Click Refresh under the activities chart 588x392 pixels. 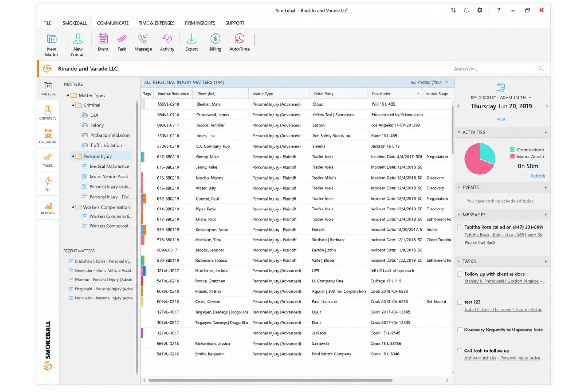pyautogui.click(x=538, y=176)
